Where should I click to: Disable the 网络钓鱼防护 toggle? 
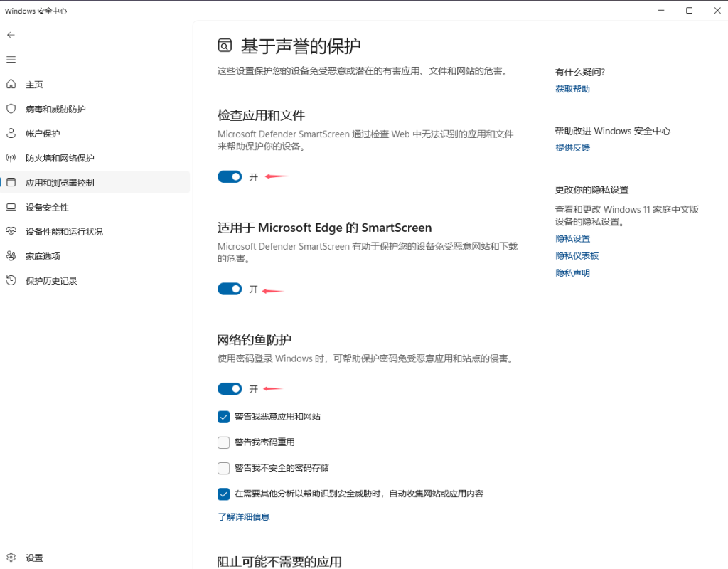click(x=230, y=389)
